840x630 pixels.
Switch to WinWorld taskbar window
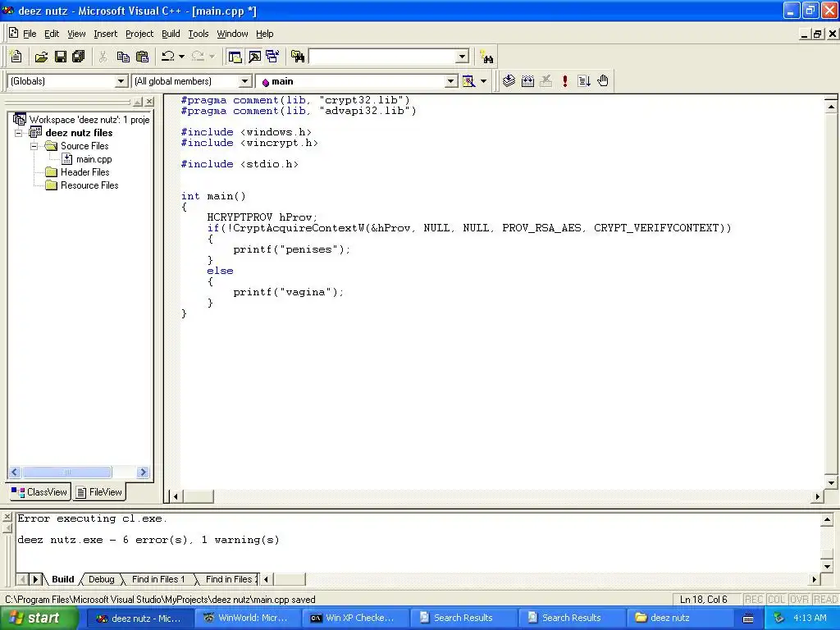[248, 619]
